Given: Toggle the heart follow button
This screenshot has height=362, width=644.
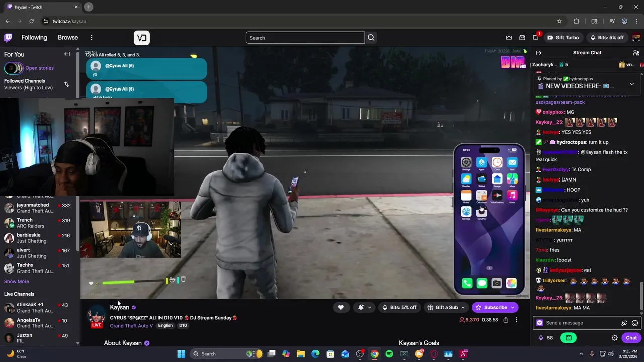Looking at the screenshot, I should [x=341, y=308].
